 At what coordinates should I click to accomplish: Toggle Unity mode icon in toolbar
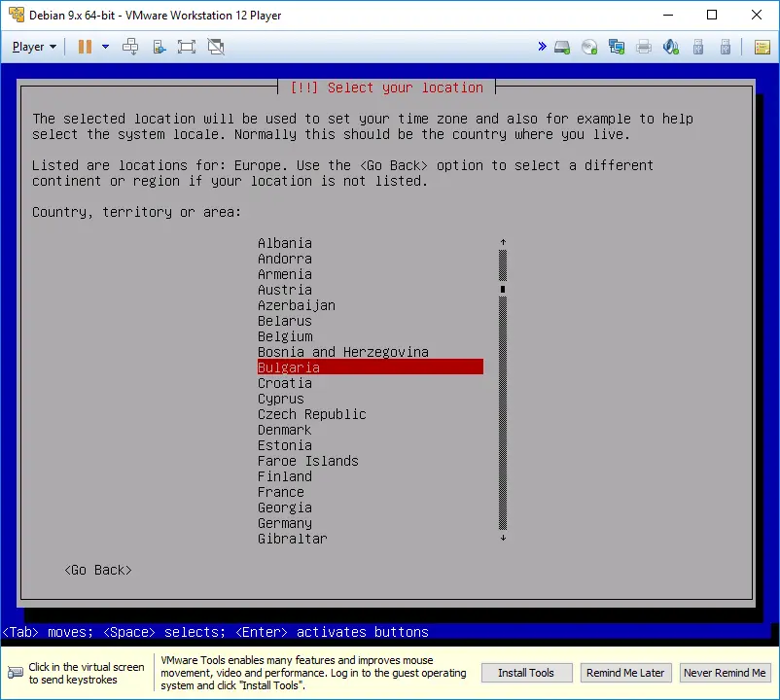tap(216, 47)
